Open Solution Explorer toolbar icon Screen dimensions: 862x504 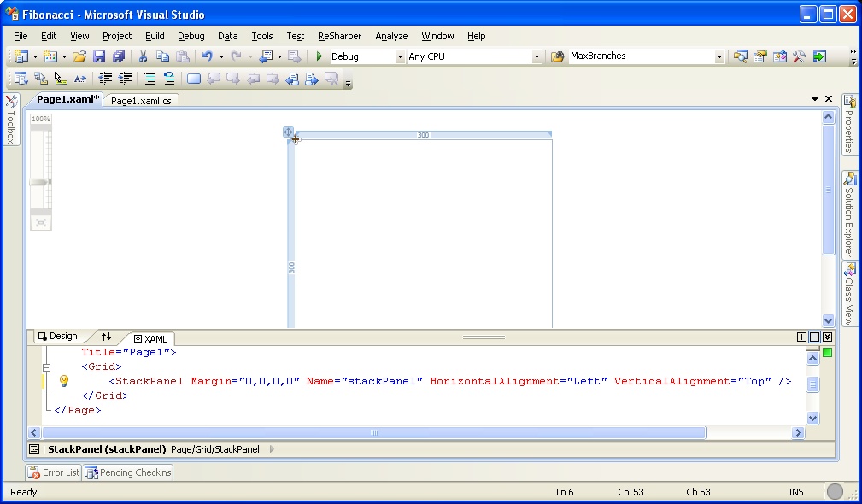(x=741, y=56)
